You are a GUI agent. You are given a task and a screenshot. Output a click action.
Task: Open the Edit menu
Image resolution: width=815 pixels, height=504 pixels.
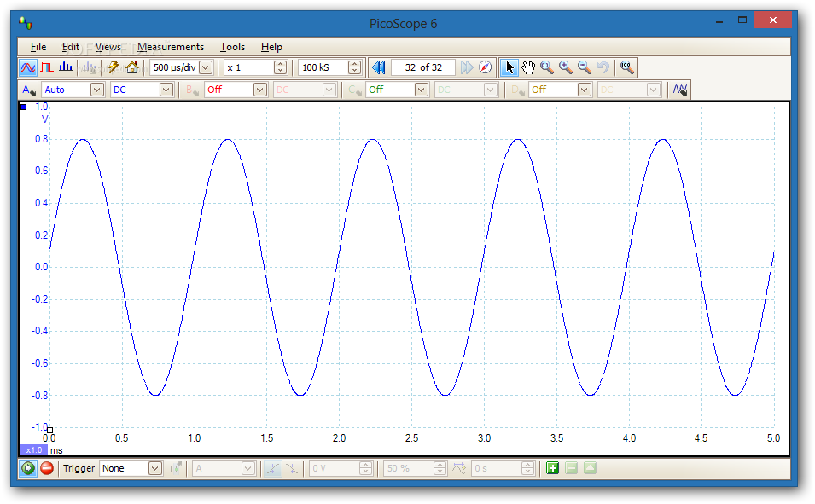(x=70, y=47)
